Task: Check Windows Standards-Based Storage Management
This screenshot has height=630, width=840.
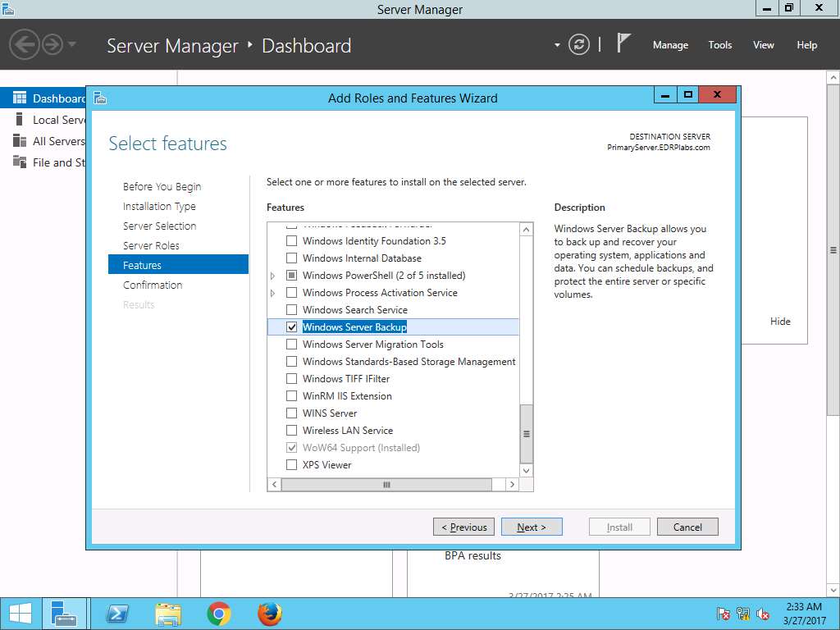Action: coord(291,362)
